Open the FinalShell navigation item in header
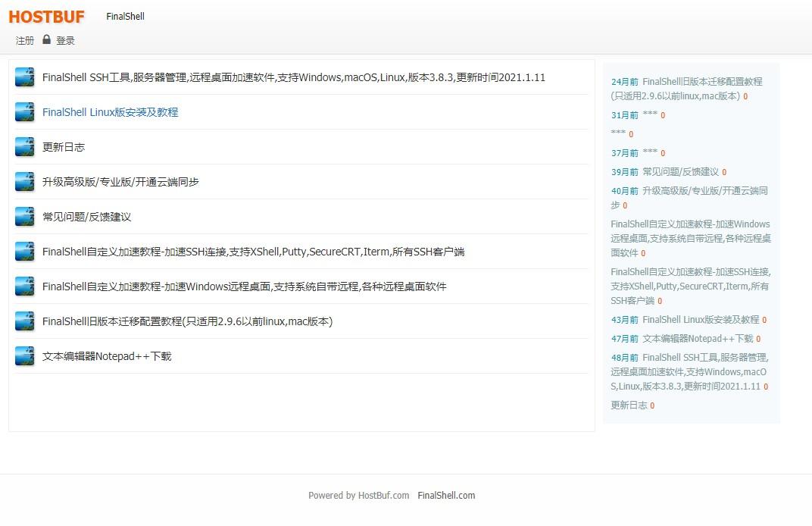This screenshot has width=812, height=526. [x=125, y=17]
